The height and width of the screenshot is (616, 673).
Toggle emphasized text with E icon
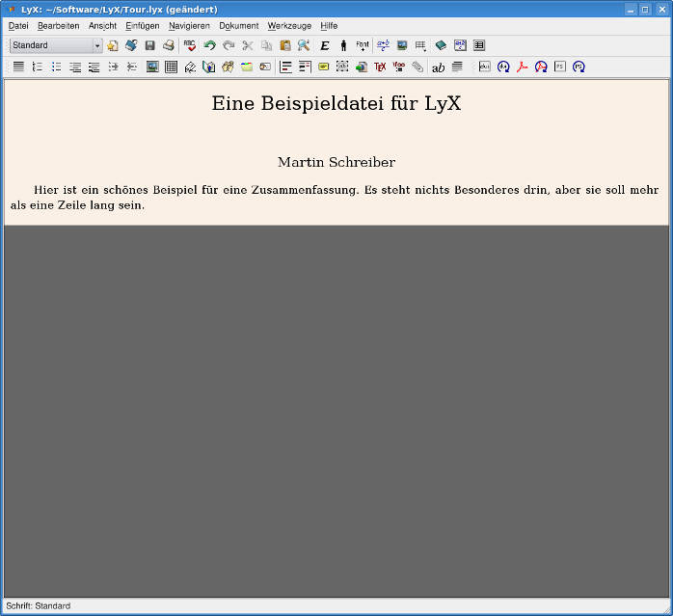point(325,45)
